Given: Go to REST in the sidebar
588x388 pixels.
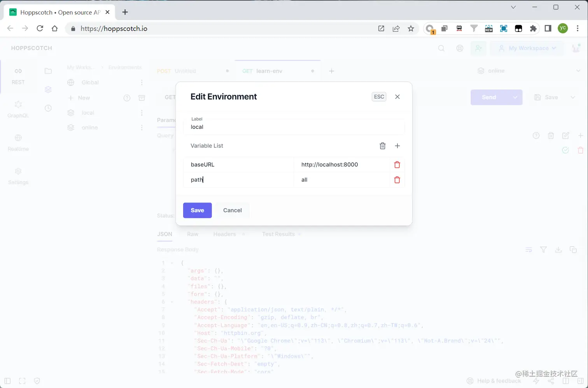Looking at the screenshot, I should [18, 76].
